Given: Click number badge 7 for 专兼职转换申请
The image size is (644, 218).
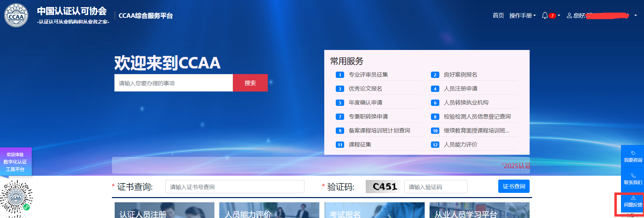Looking at the screenshot, I should (x=340, y=117).
